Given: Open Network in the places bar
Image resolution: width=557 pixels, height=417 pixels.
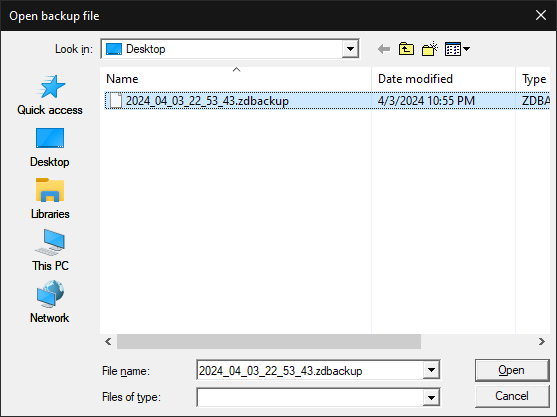Looking at the screenshot, I should [50, 302].
